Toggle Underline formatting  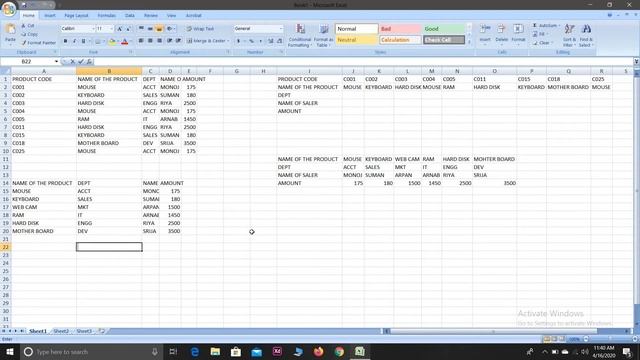click(83, 41)
